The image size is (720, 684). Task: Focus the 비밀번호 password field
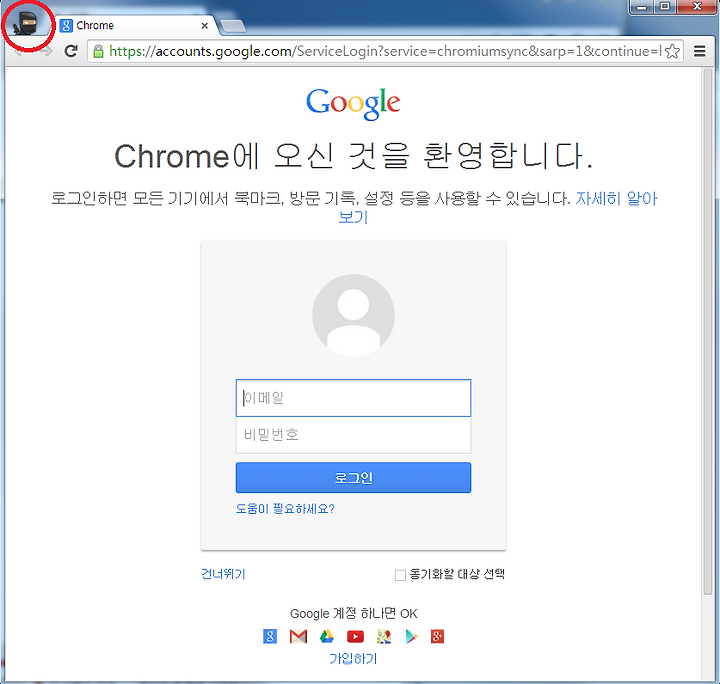click(x=353, y=435)
